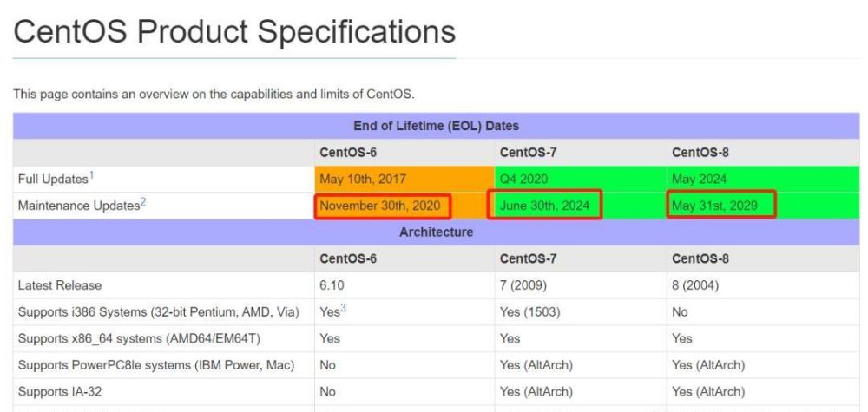Select the May 10th, 2017 cell
Viewport: 868px width, 412px height.
click(404, 180)
